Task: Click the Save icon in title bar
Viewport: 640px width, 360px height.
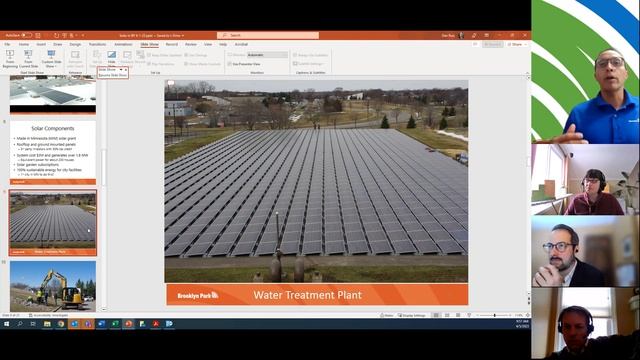Action: tap(38, 36)
